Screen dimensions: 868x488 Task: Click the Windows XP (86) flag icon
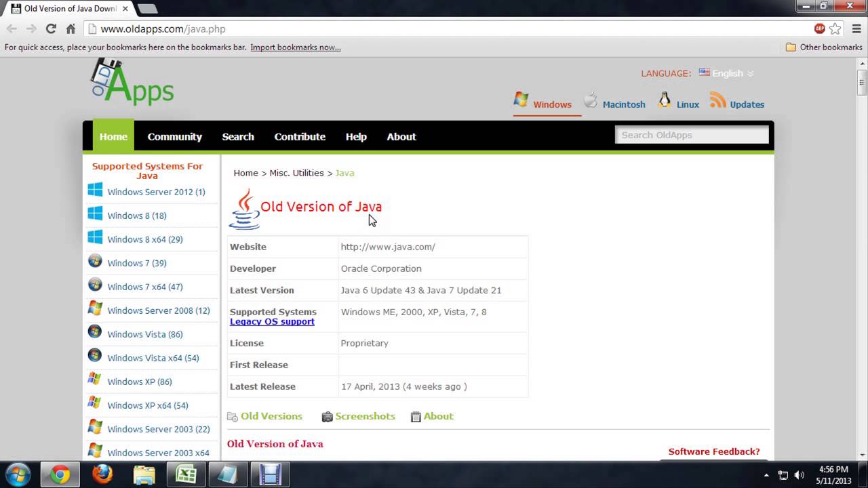[x=95, y=380]
